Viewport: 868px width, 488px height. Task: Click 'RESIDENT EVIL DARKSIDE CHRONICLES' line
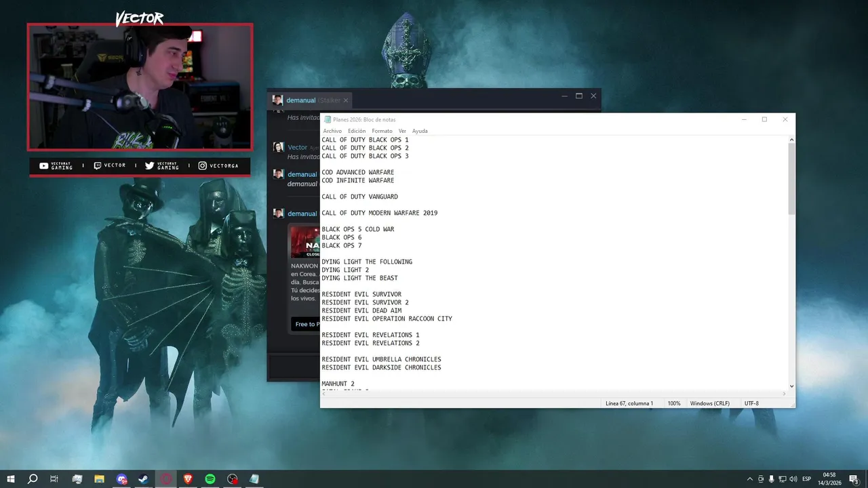[381, 367]
